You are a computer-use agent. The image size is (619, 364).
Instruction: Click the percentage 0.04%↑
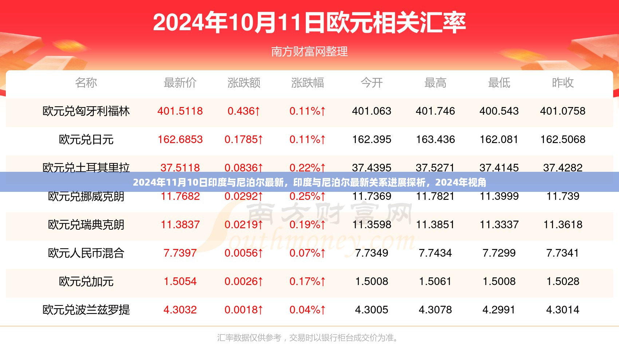coord(307,310)
